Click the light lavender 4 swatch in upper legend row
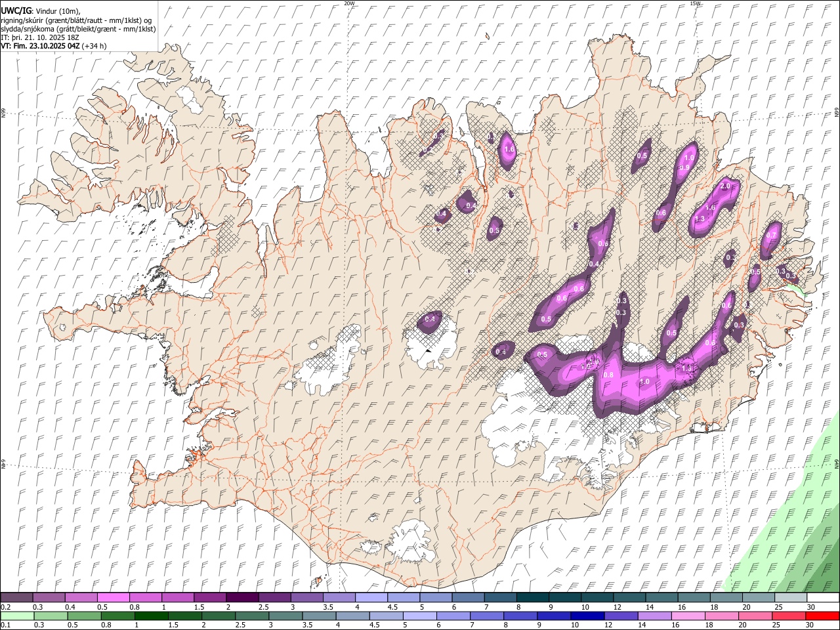 pos(370,598)
